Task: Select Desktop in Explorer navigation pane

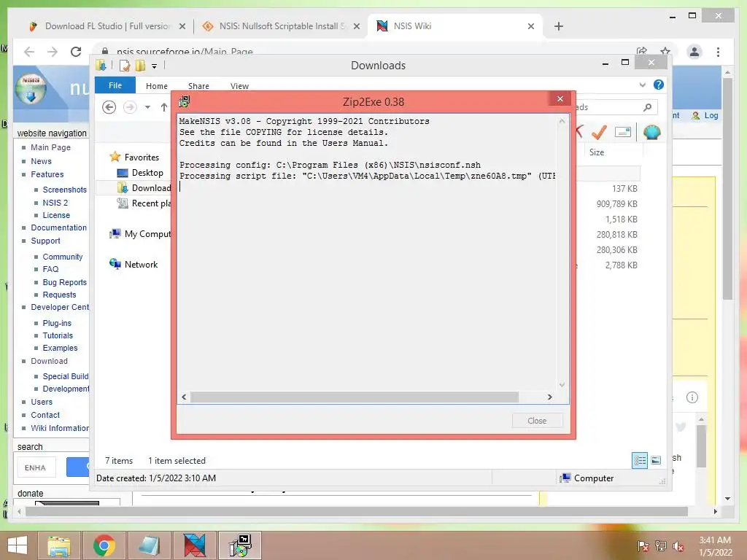Action: [147, 173]
